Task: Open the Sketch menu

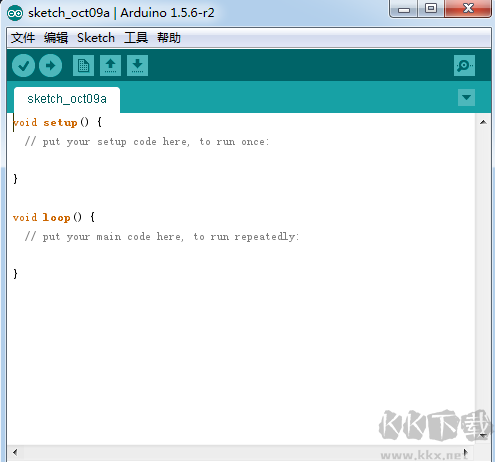Action: (96, 38)
